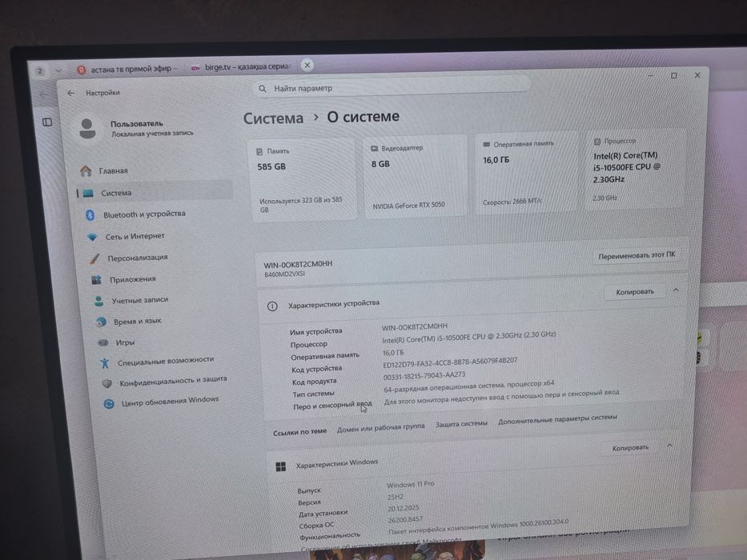Screen dimensions: 747x560
Task: Click the Система breadcrumb link
Action: click(x=274, y=118)
